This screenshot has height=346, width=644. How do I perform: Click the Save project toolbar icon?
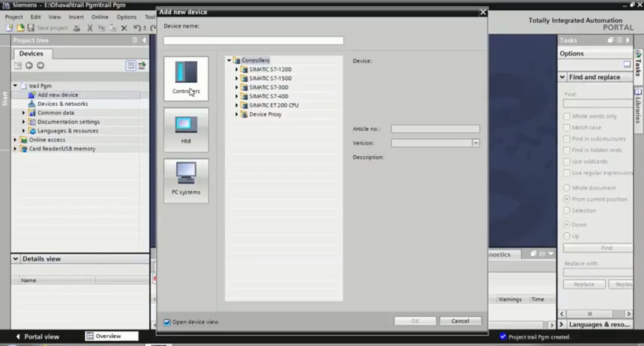tap(30, 28)
